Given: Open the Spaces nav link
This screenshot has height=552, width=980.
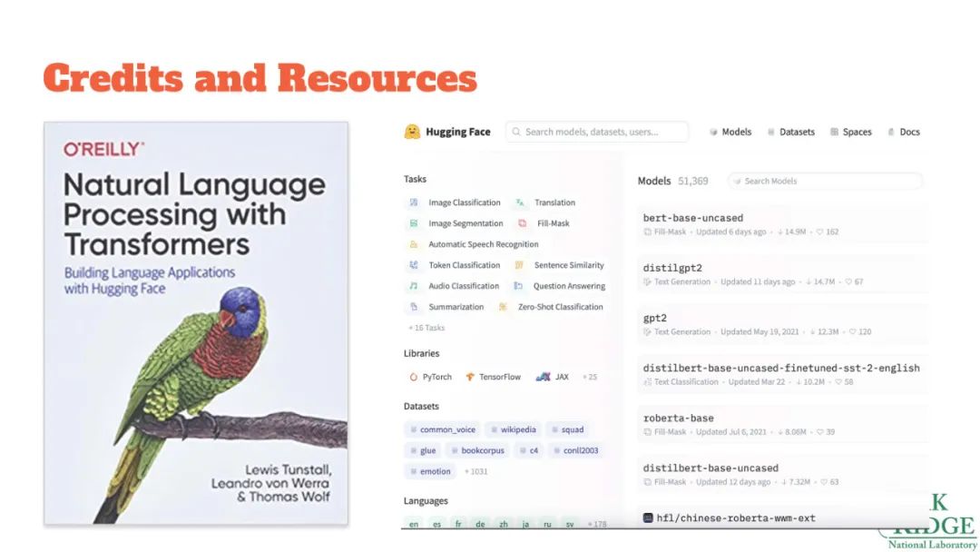Looking at the screenshot, I should click(x=850, y=132).
